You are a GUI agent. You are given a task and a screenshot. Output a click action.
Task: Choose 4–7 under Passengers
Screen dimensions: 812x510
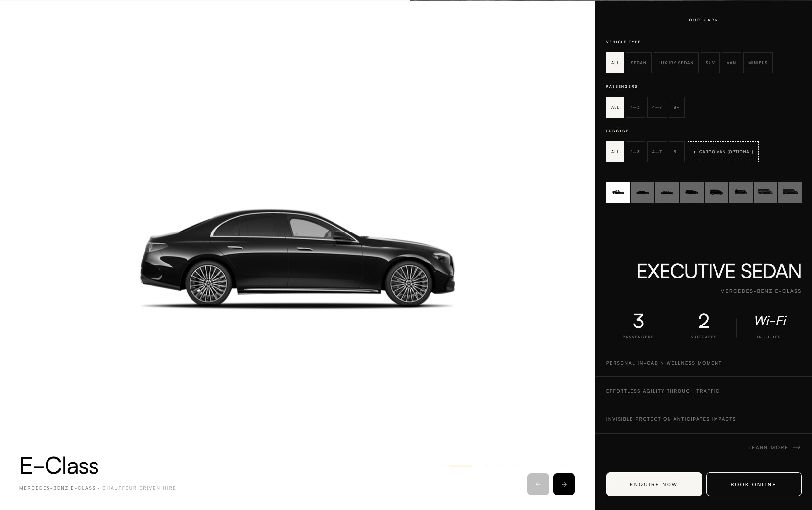point(657,107)
